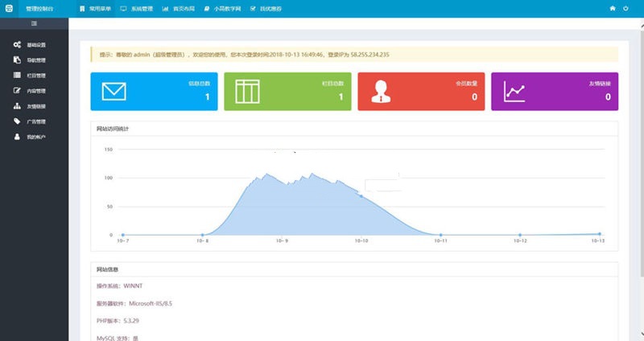Collapse sidebar with the hamburger toggle

pyautogui.click(x=34, y=23)
